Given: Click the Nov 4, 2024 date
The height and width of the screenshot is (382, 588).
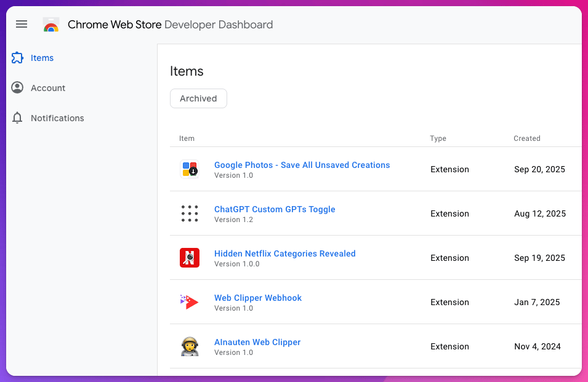Looking at the screenshot, I should (538, 346).
